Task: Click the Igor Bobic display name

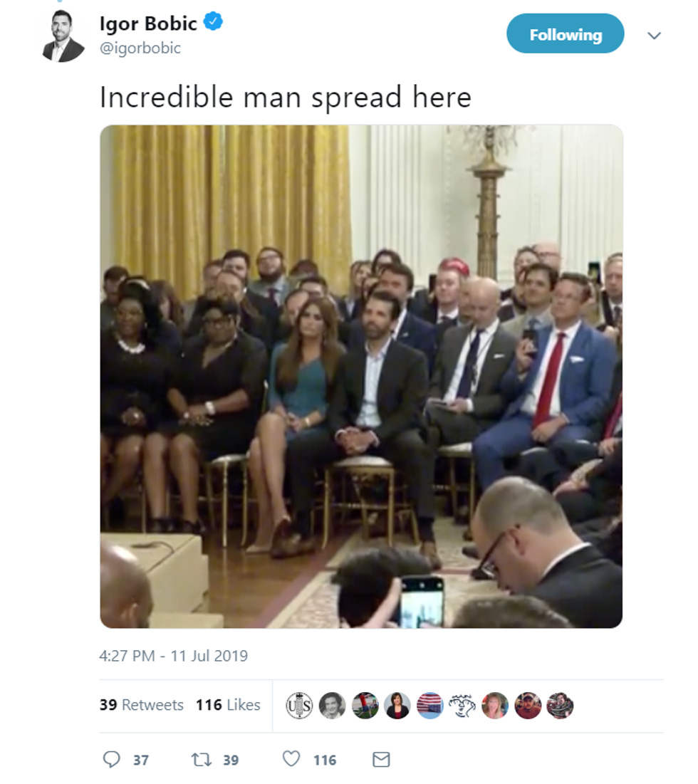Action: [148, 23]
